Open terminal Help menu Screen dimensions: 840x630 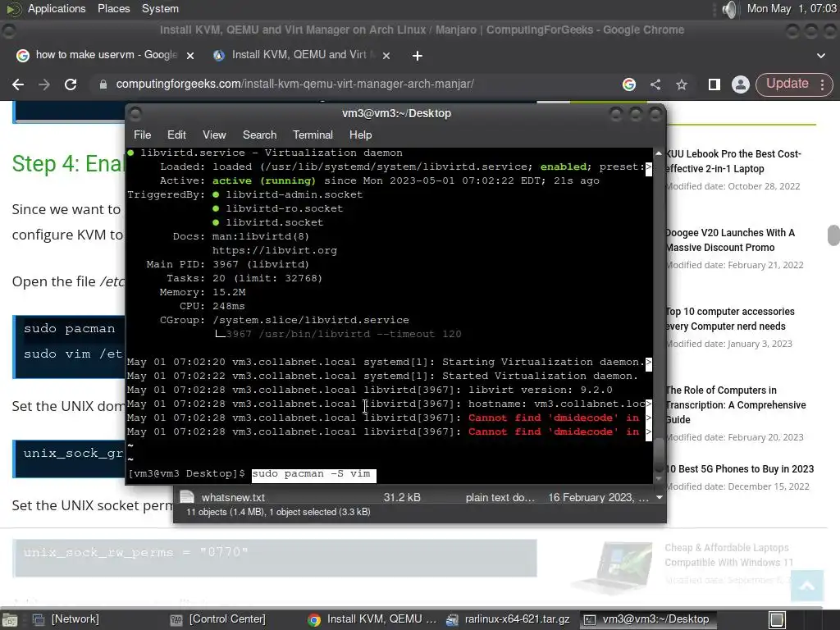pos(361,135)
